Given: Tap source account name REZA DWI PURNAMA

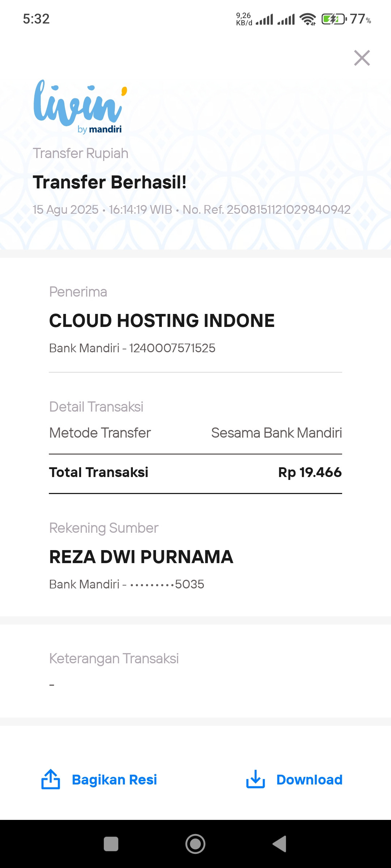Looking at the screenshot, I should tap(141, 557).
